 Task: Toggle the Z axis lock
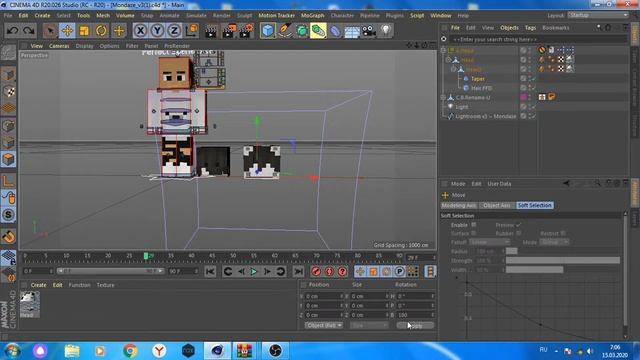(x=174, y=31)
